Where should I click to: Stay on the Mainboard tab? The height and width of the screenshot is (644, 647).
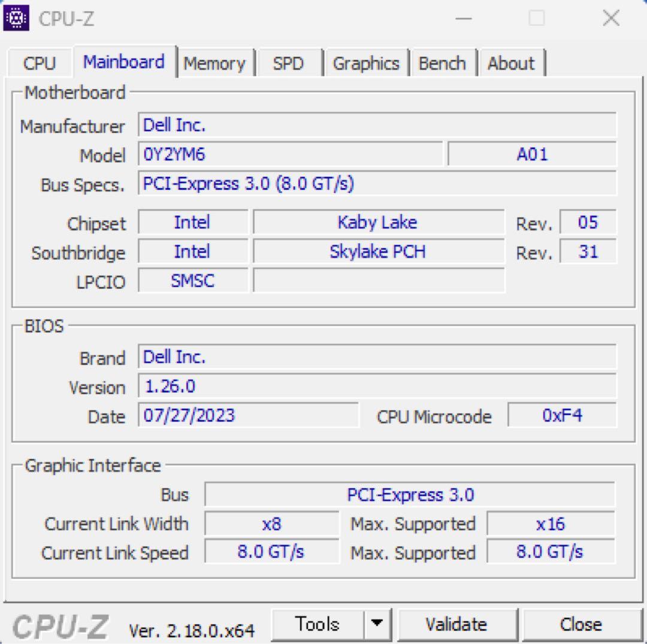123,61
